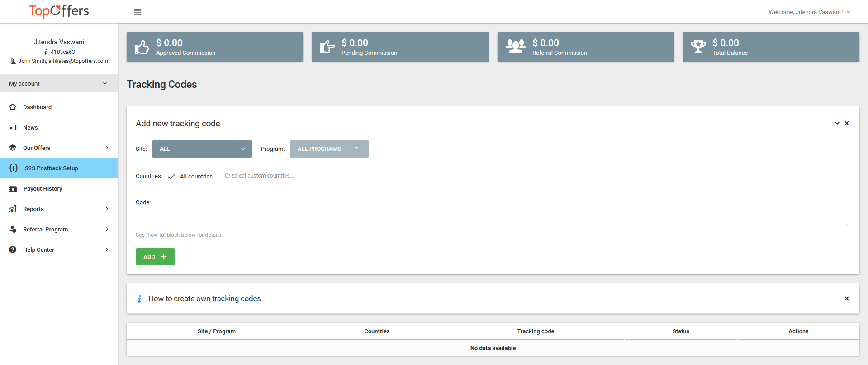
Task: Click the Pending Commission card
Action: (400, 47)
